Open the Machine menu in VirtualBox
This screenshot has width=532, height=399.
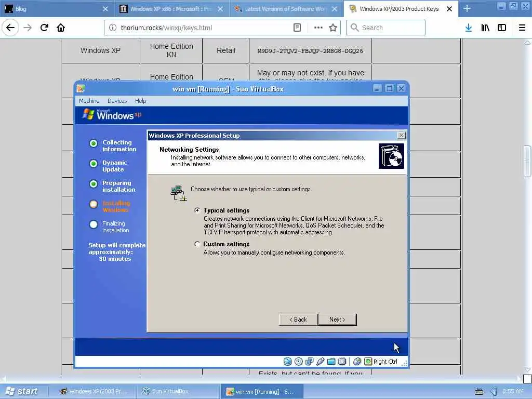tap(89, 101)
